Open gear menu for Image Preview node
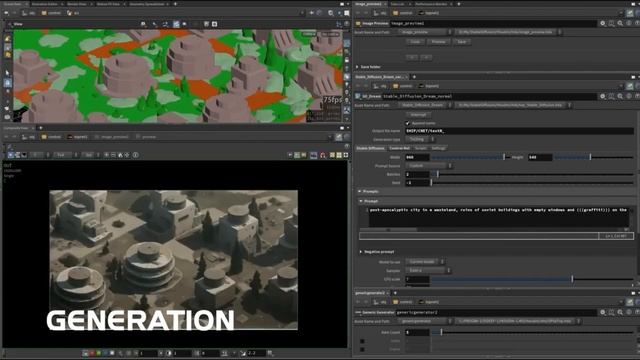Image resolution: width=640 pixels, height=360 pixels. click(603, 24)
